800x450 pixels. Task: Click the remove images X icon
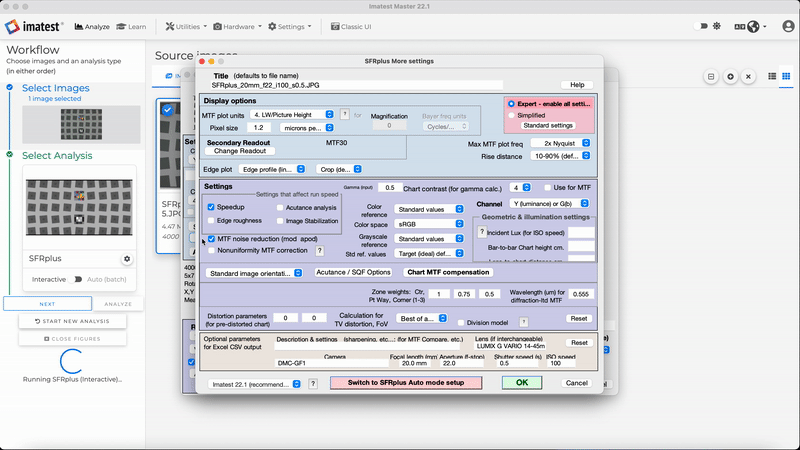tap(748, 77)
